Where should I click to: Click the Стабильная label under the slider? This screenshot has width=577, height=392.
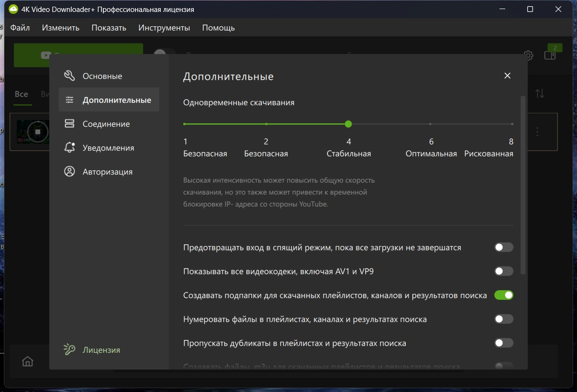point(349,154)
